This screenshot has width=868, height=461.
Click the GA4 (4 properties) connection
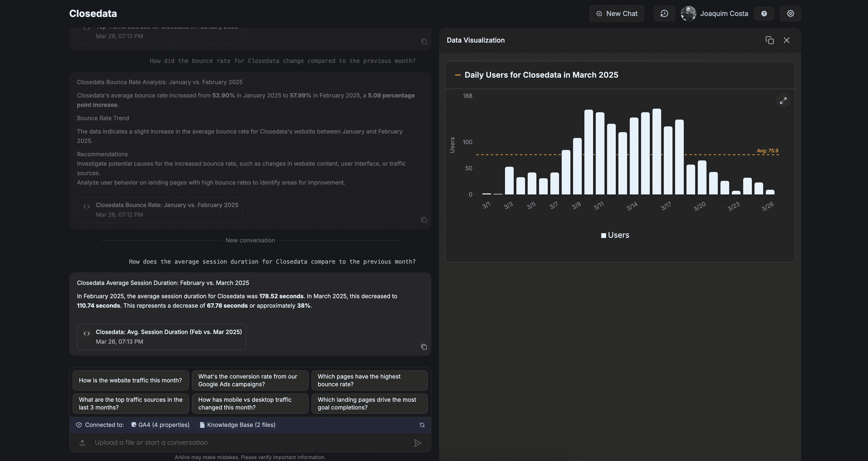[160, 425]
